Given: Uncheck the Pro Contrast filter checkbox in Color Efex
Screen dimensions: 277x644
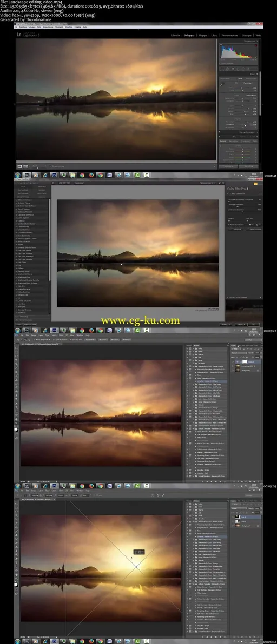Looking at the screenshot, I should pyautogui.click(x=230, y=194).
